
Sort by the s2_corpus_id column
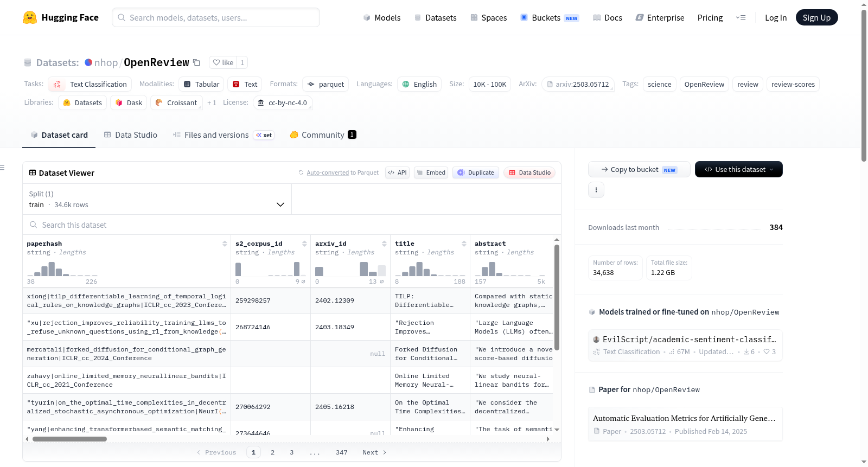304,244
